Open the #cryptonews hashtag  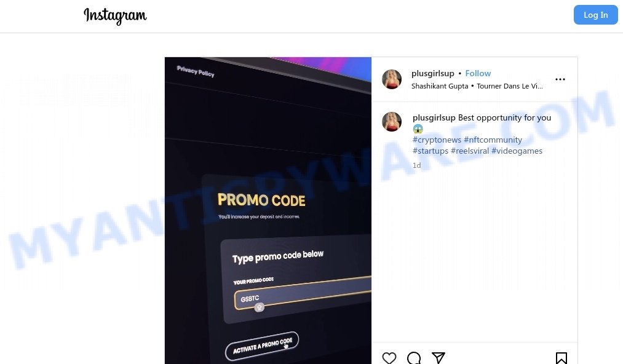pyautogui.click(x=437, y=140)
